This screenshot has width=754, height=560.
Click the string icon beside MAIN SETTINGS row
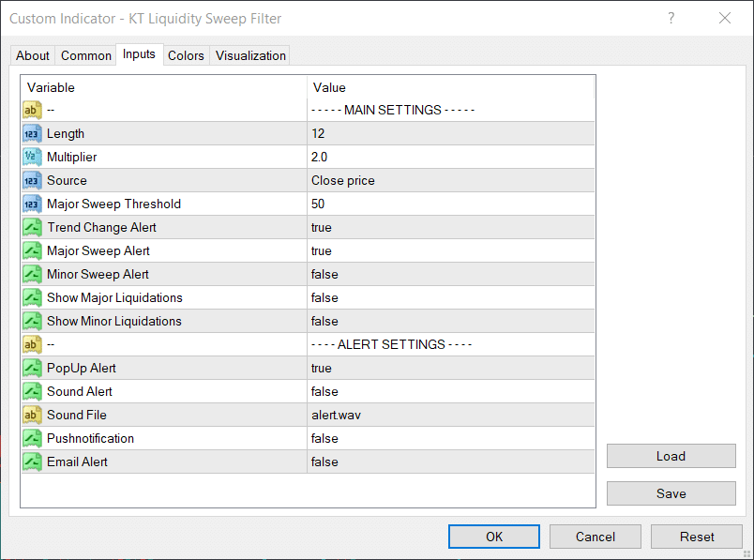pyautogui.click(x=32, y=110)
